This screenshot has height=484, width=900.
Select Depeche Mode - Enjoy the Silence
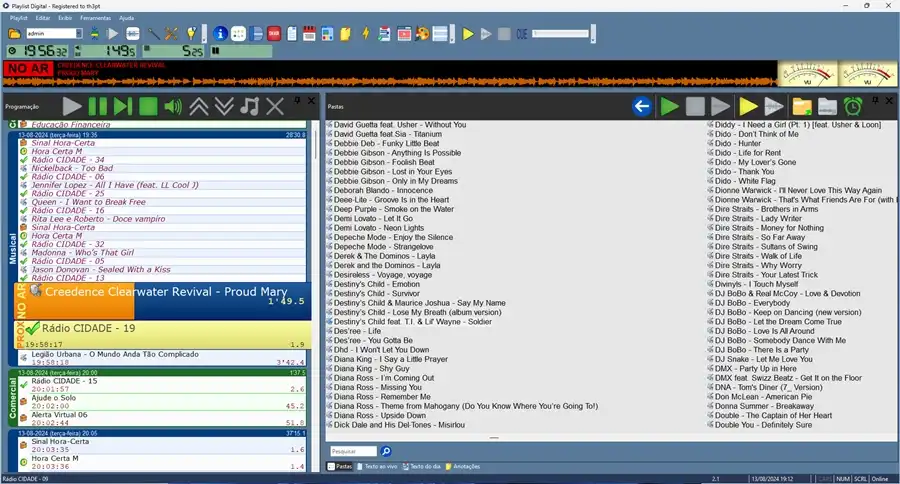pyautogui.click(x=393, y=237)
